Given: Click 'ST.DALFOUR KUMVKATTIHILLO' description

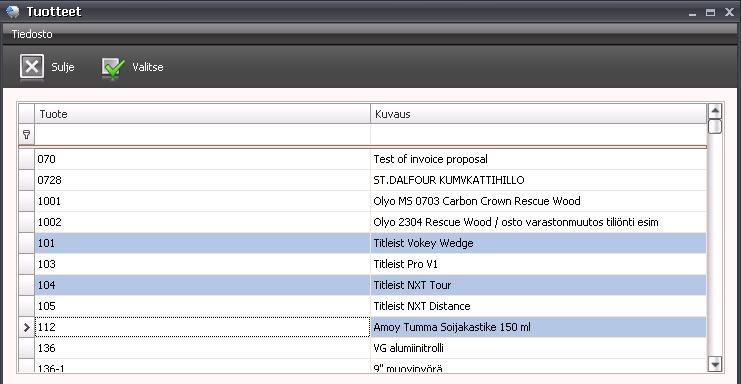Looking at the screenshot, I should tap(448, 180).
